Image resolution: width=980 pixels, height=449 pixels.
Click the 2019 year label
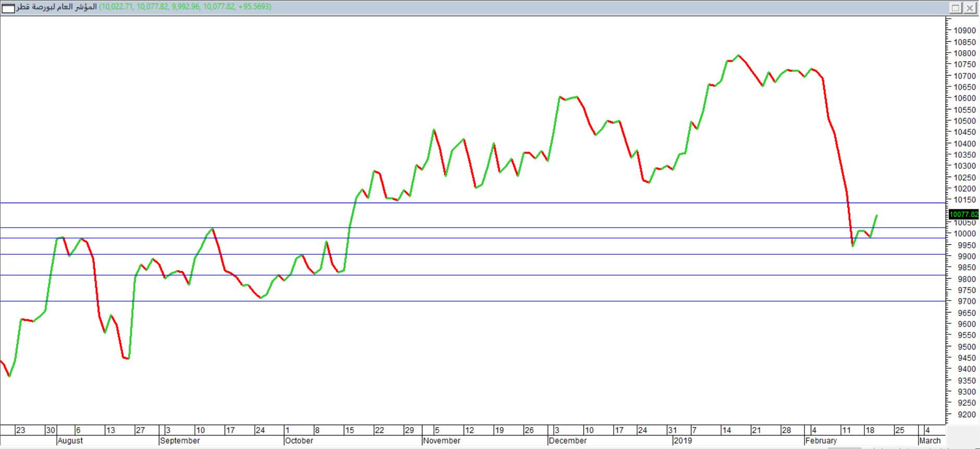[x=683, y=441]
